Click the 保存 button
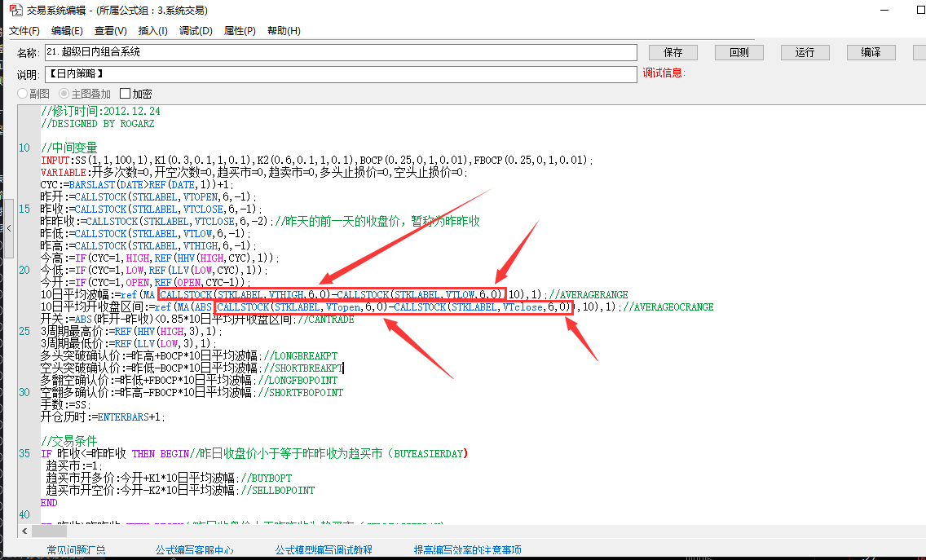The image size is (926, 560). coord(673,52)
